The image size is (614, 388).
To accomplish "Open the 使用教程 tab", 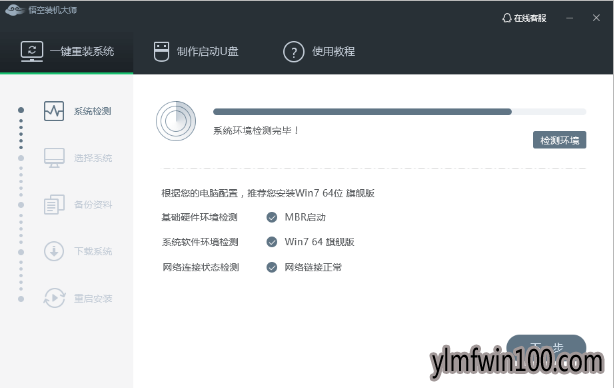I will (319, 52).
